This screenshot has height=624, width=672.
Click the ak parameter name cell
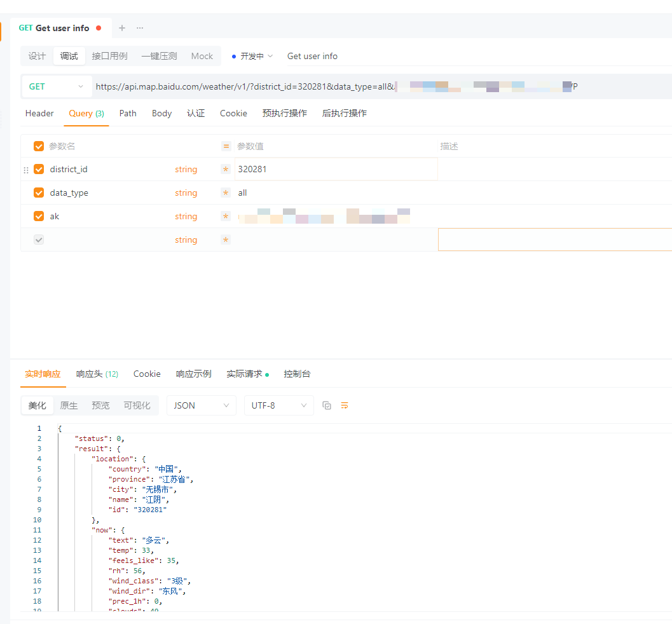coord(109,216)
